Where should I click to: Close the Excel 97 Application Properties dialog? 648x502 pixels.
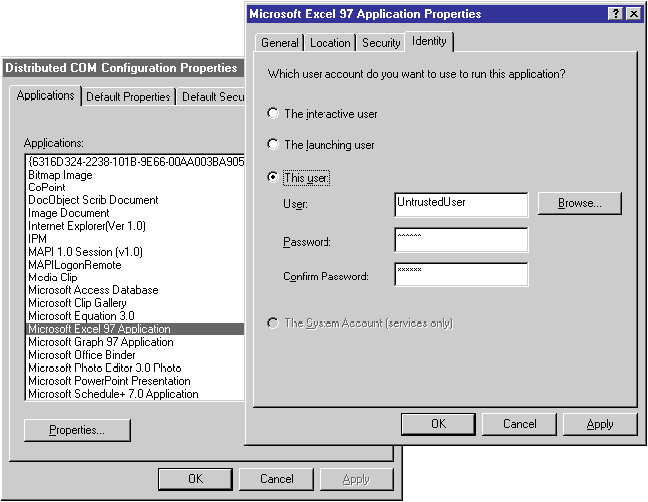633,14
